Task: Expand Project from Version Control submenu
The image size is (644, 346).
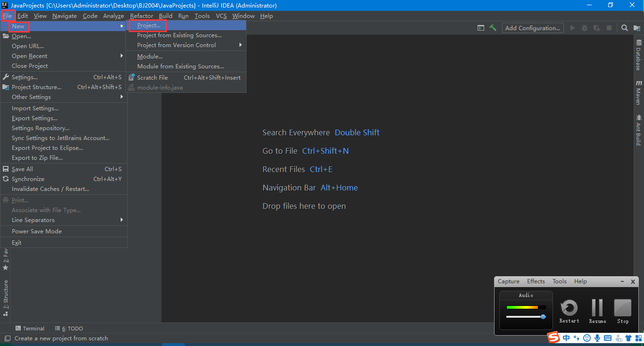Action: click(186, 45)
